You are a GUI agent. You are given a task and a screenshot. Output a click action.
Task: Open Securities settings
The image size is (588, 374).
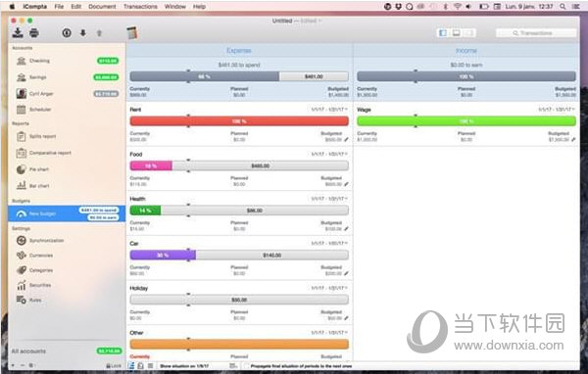click(67, 285)
